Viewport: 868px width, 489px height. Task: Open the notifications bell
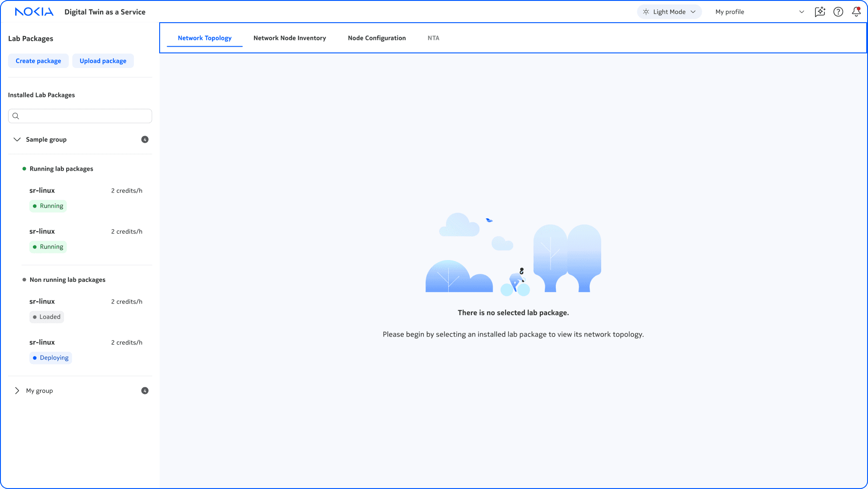(856, 12)
